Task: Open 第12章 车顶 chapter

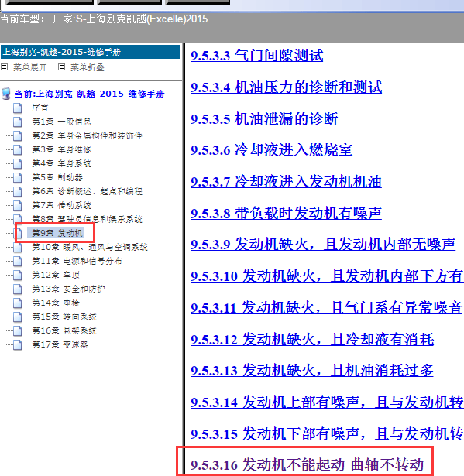Action: click(56, 276)
